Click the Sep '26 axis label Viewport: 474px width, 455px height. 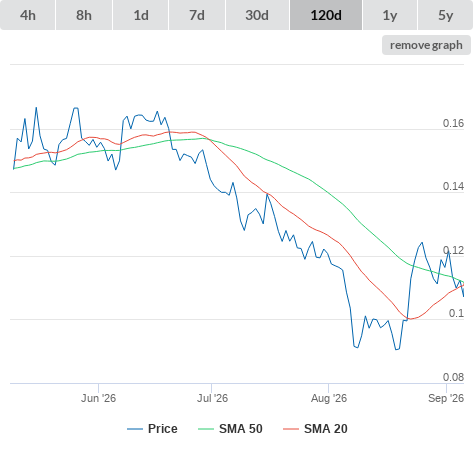point(446,398)
